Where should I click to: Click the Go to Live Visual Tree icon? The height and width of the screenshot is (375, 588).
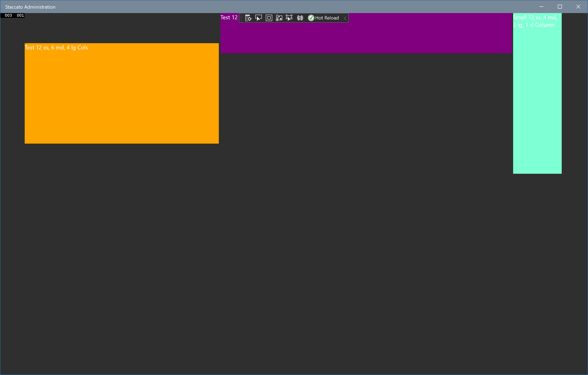point(248,18)
